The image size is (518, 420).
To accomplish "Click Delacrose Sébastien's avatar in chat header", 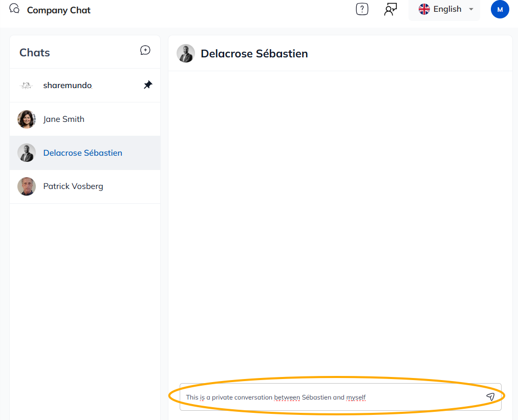I will [x=186, y=53].
